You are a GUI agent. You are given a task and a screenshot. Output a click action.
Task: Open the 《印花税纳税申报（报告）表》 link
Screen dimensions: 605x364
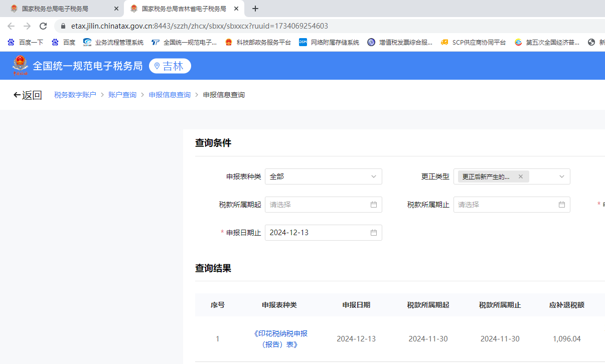(281, 339)
